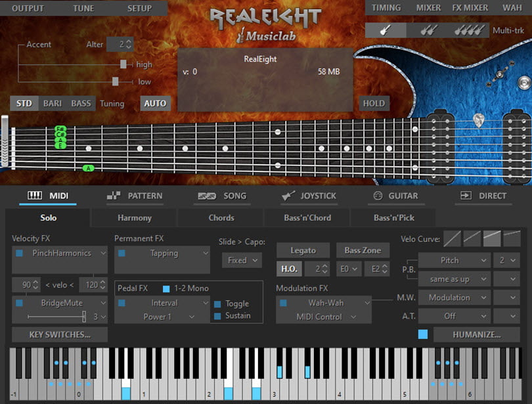
Task: Toggle the AUTO button
Action: tap(156, 103)
